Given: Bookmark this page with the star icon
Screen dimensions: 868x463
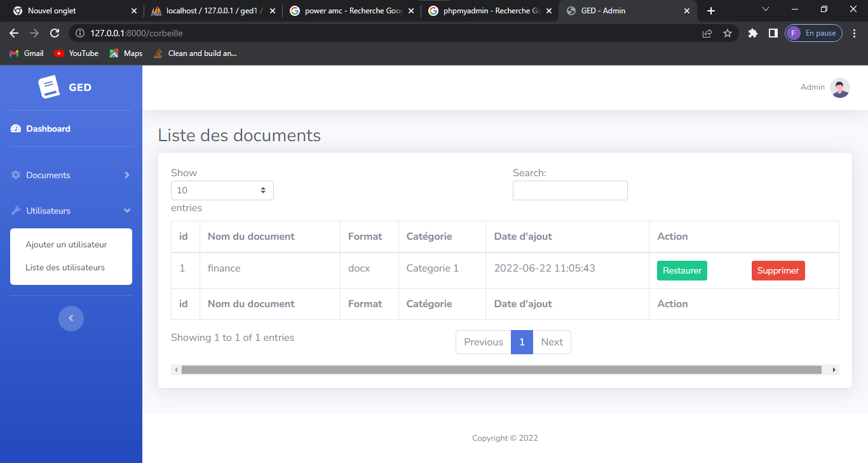Looking at the screenshot, I should coord(728,33).
